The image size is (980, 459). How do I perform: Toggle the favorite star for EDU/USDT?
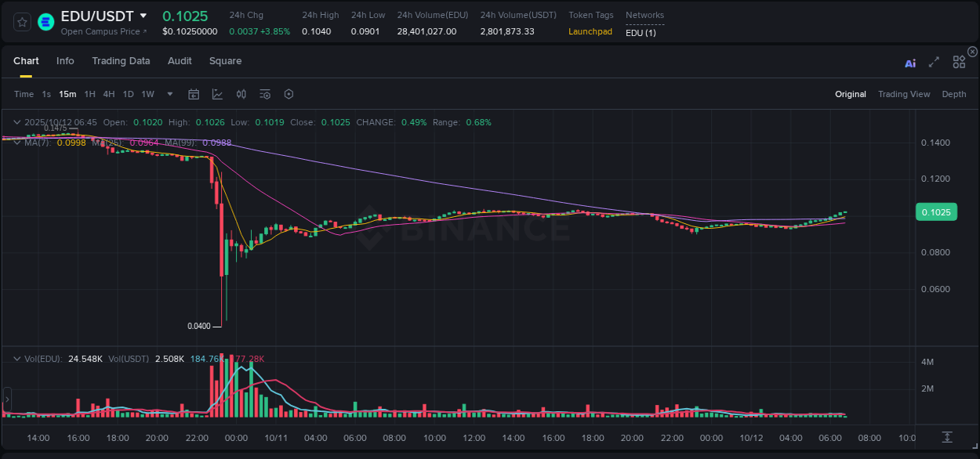[21, 22]
